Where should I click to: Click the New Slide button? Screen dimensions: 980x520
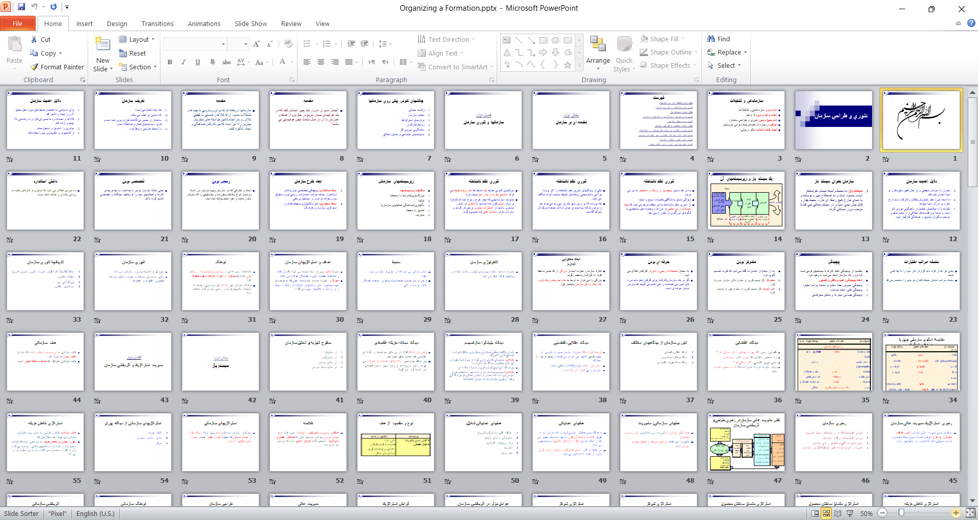click(103, 54)
